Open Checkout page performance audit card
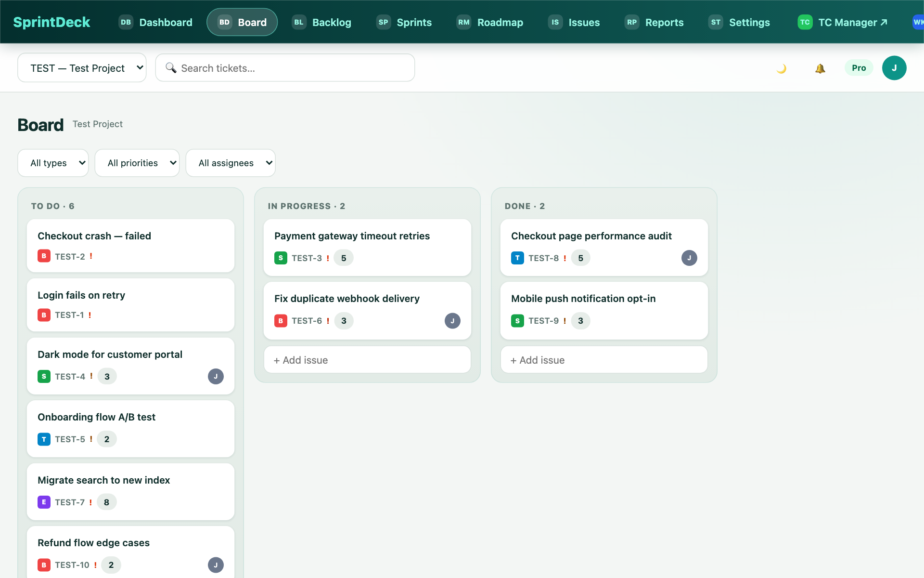 pyautogui.click(x=604, y=248)
